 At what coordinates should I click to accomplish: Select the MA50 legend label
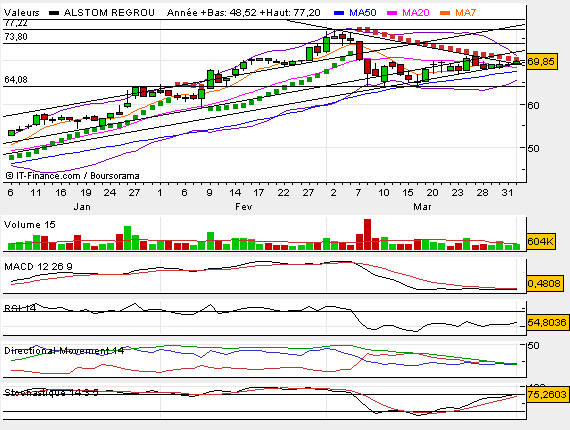(362, 13)
